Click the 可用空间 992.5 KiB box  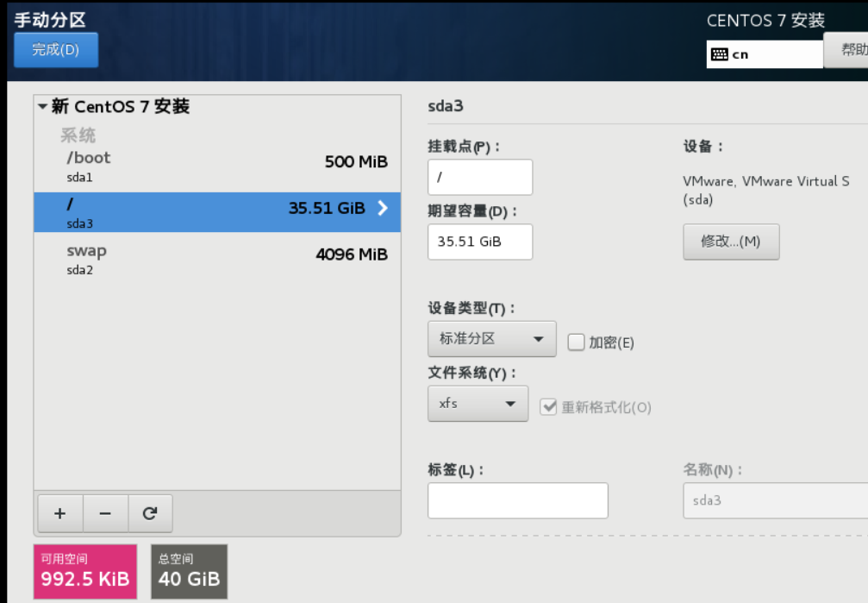click(85, 571)
